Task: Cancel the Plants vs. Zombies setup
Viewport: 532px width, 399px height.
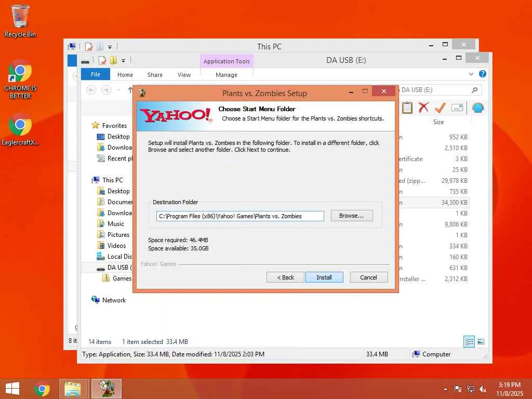Action: 368,277
